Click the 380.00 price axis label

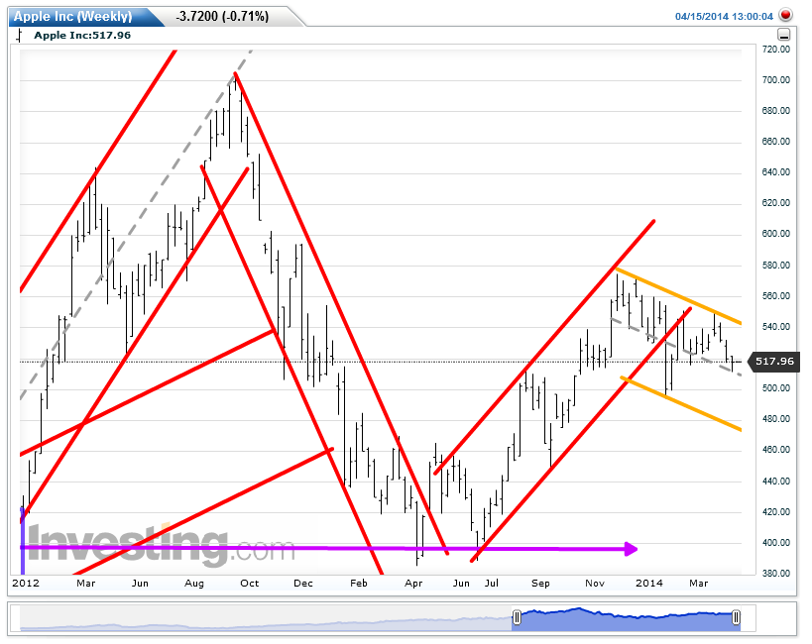tap(775, 573)
